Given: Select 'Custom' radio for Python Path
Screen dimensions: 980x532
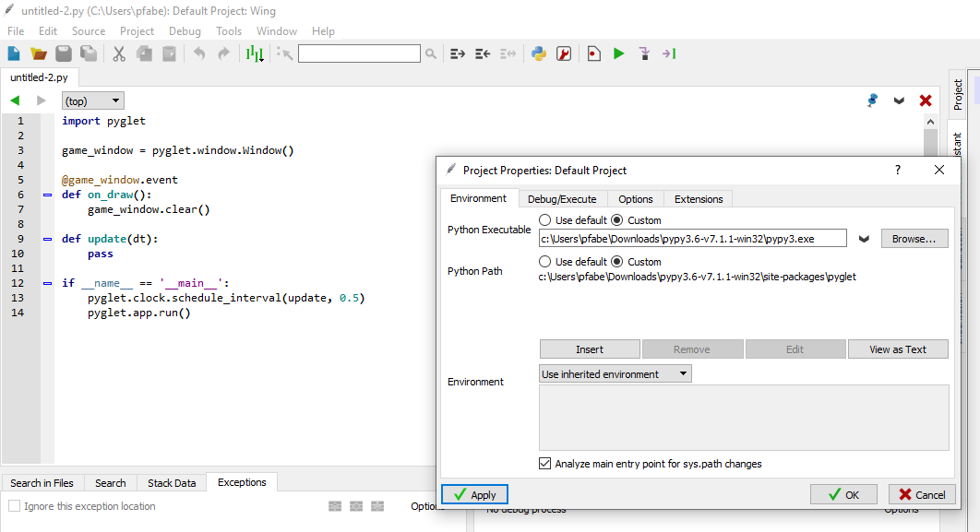Looking at the screenshot, I should pyautogui.click(x=617, y=262).
